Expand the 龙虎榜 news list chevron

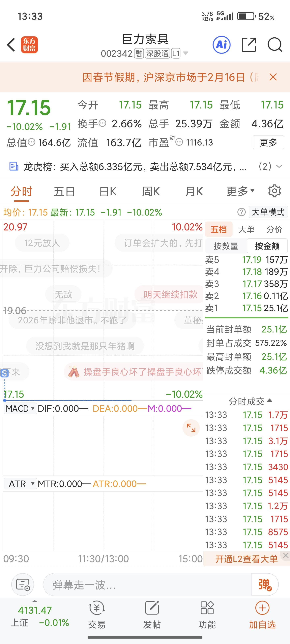279,166
